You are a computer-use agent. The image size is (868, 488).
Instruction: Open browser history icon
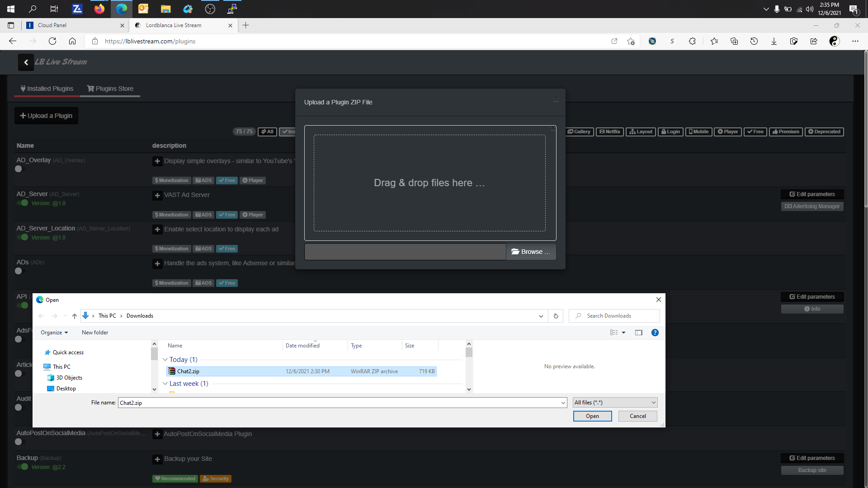point(754,41)
